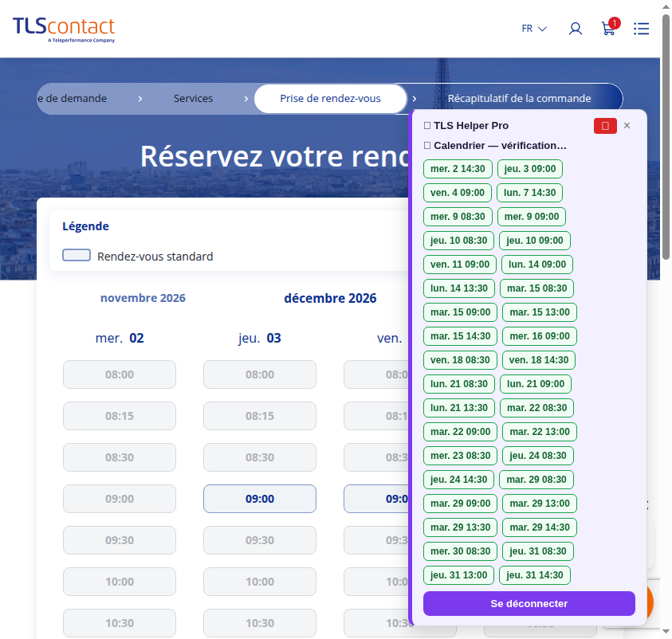Click the chevron after Prise de rendez-vous
Image resolution: width=672 pixels, height=639 pixels.
[x=414, y=99]
